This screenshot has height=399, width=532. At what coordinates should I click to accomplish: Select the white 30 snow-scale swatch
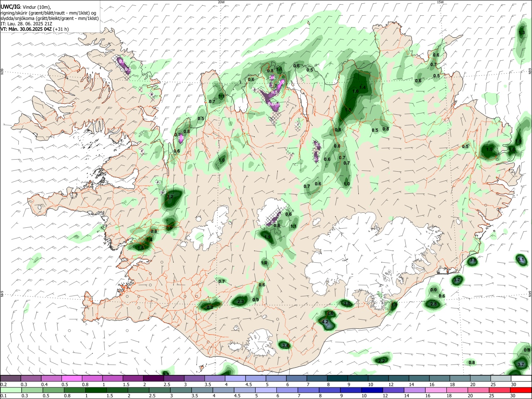pos(521,379)
